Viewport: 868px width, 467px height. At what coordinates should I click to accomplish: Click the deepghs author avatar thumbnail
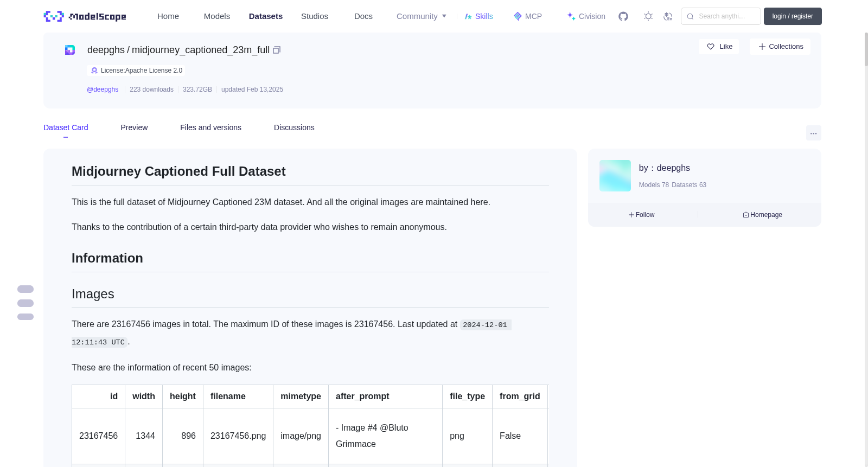(615, 176)
